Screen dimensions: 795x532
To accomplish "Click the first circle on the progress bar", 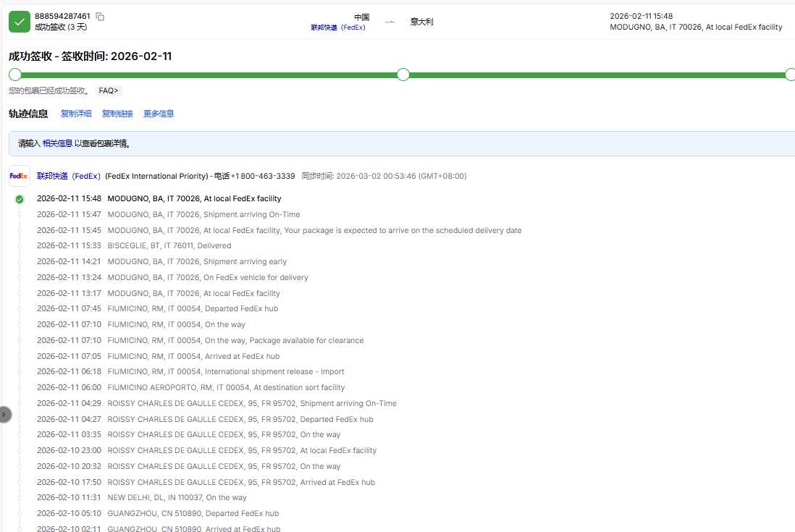I will [14, 75].
